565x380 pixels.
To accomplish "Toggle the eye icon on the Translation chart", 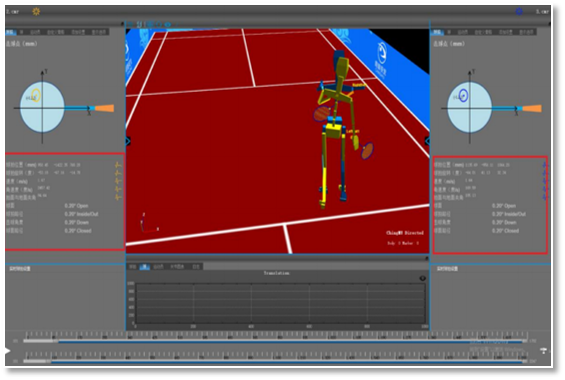I will coord(423,278).
